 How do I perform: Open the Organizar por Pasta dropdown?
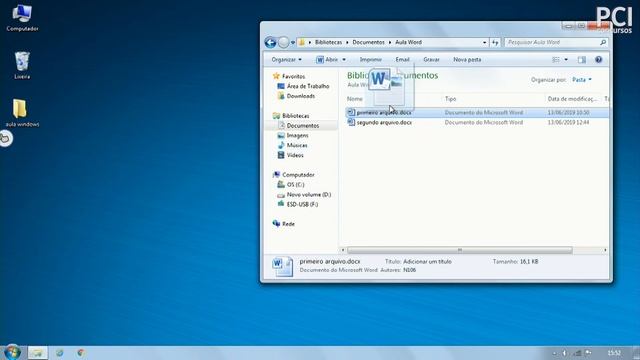click(582, 80)
